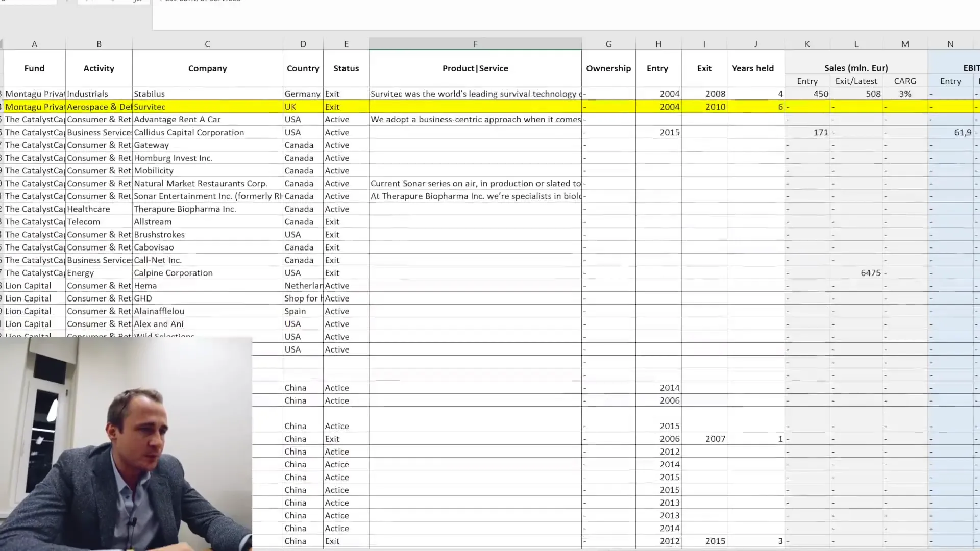Select the Germany country cell
Viewport: 980px width, 551px height.
[303, 94]
